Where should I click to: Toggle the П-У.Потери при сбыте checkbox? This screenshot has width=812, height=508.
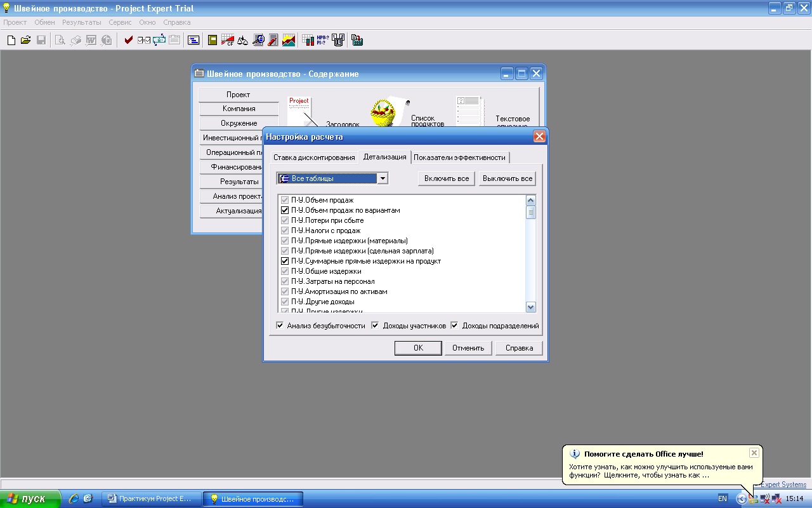(x=285, y=220)
